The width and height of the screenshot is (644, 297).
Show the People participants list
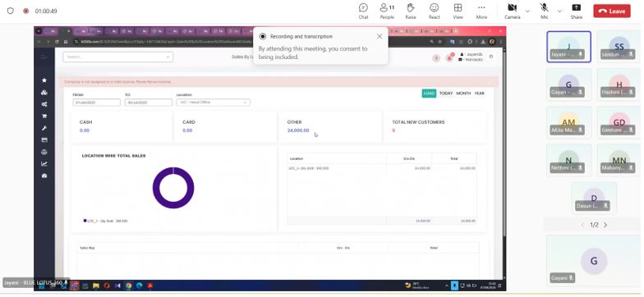(x=387, y=11)
